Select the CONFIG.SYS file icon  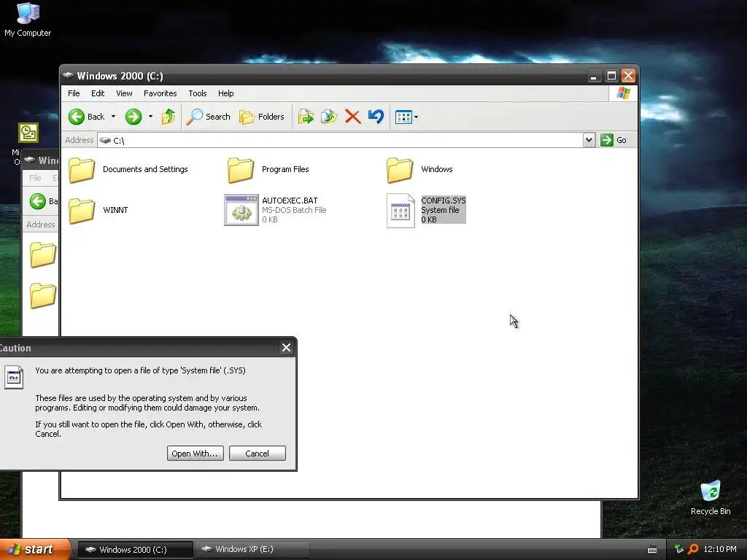click(x=400, y=211)
